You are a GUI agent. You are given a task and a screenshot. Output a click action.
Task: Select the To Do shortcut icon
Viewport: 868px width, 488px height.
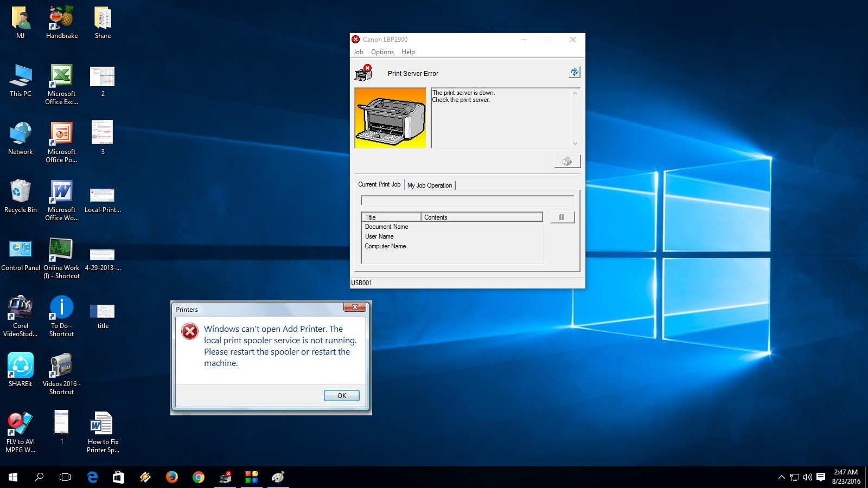click(x=62, y=317)
